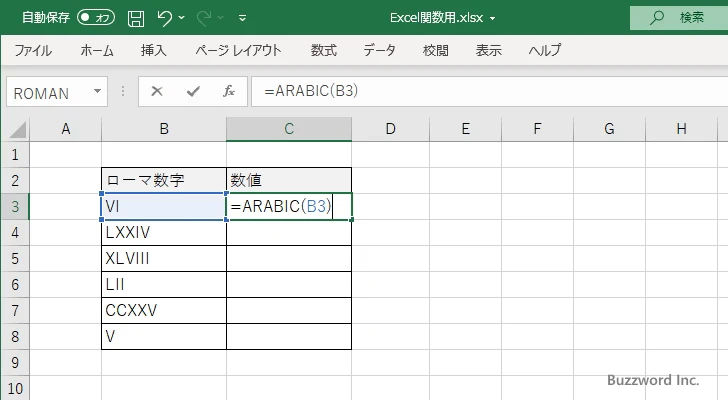Switch to the データ tab
The height and width of the screenshot is (400, 728).
tap(379, 50)
